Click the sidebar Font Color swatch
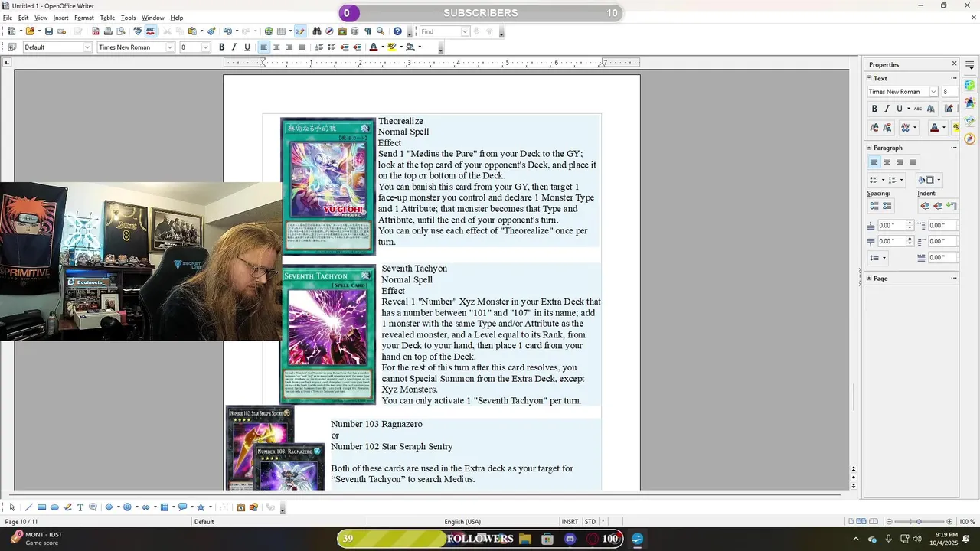Image resolution: width=980 pixels, height=551 pixels. click(934, 128)
